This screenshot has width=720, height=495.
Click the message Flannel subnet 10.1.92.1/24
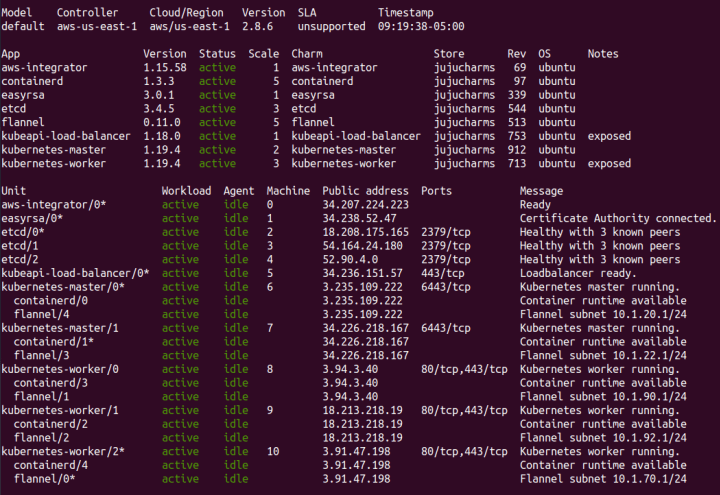(x=603, y=438)
